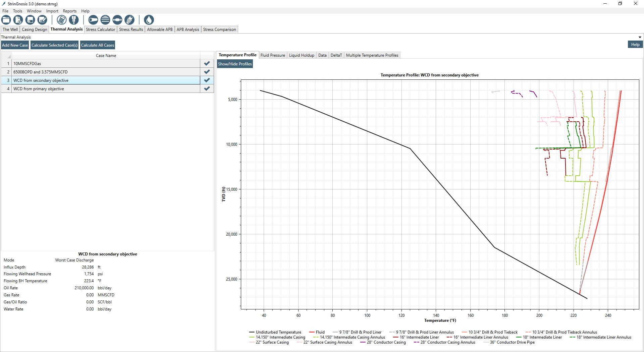Open the calculator tool icon
This screenshot has width=644, height=352.
61,20
